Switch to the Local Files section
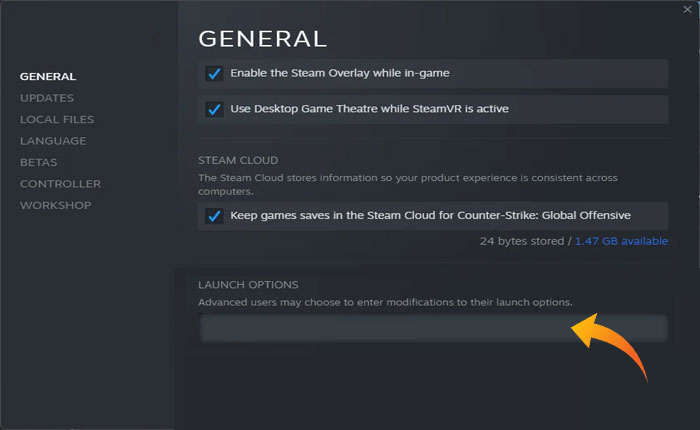 (58, 120)
